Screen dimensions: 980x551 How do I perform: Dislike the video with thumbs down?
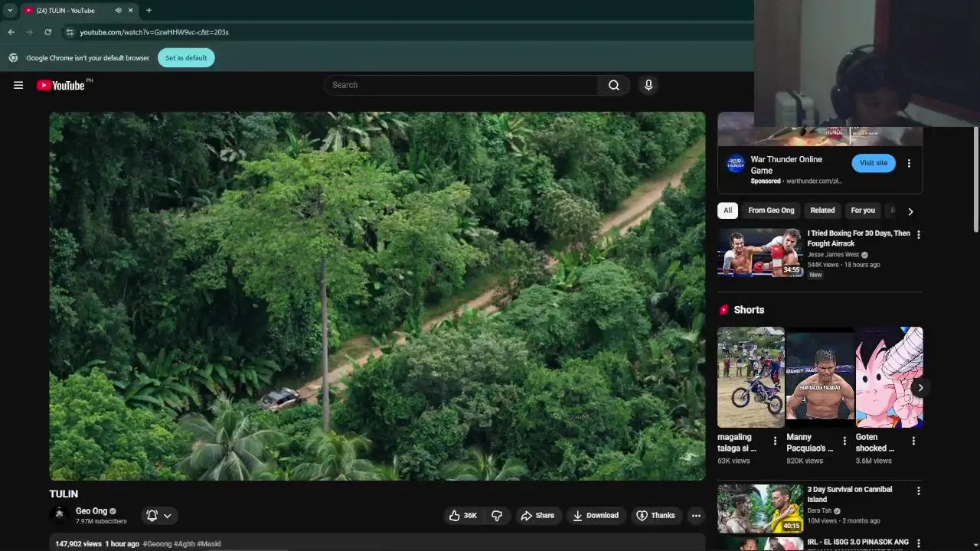497,515
